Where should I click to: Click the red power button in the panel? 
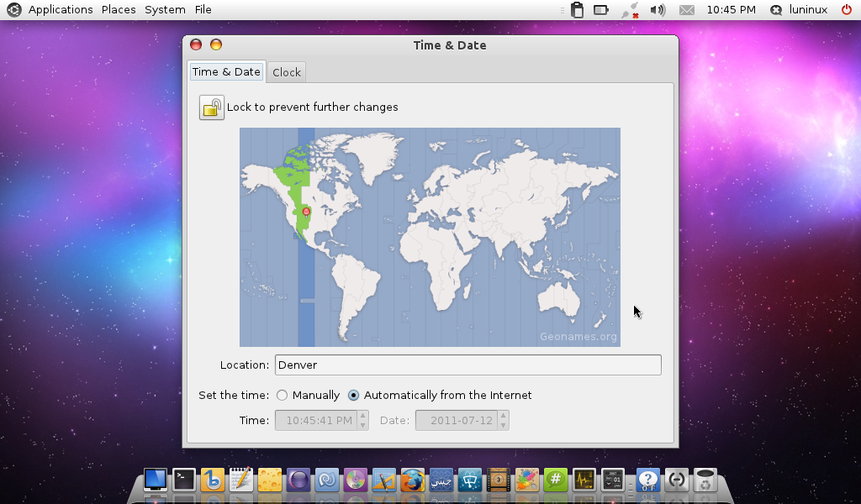pyautogui.click(x=846, y=10)
